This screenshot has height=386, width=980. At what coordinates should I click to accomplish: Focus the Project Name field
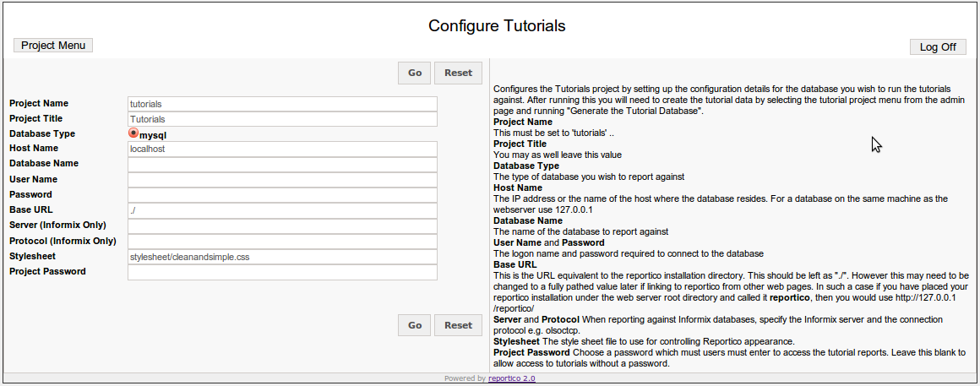tap(282, 104)
